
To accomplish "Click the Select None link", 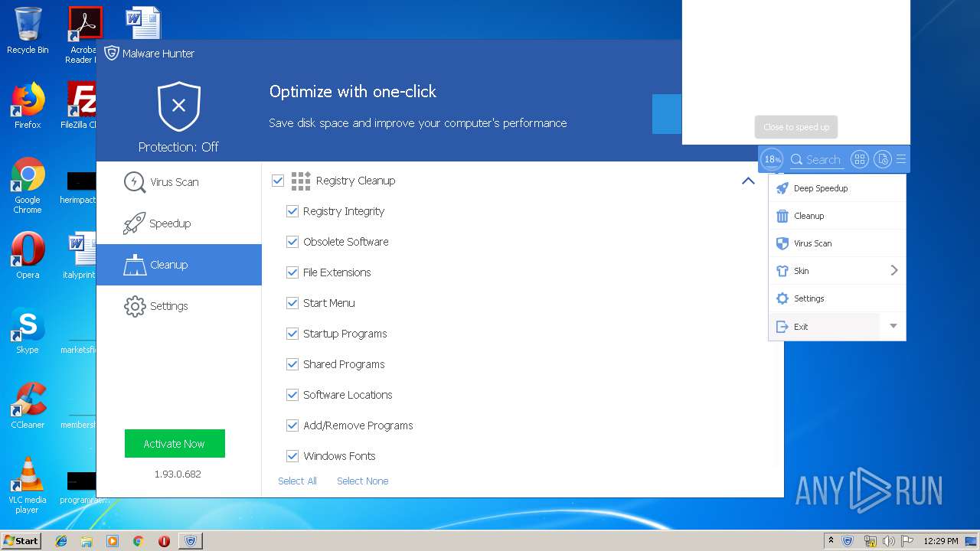I will (363, 481).
